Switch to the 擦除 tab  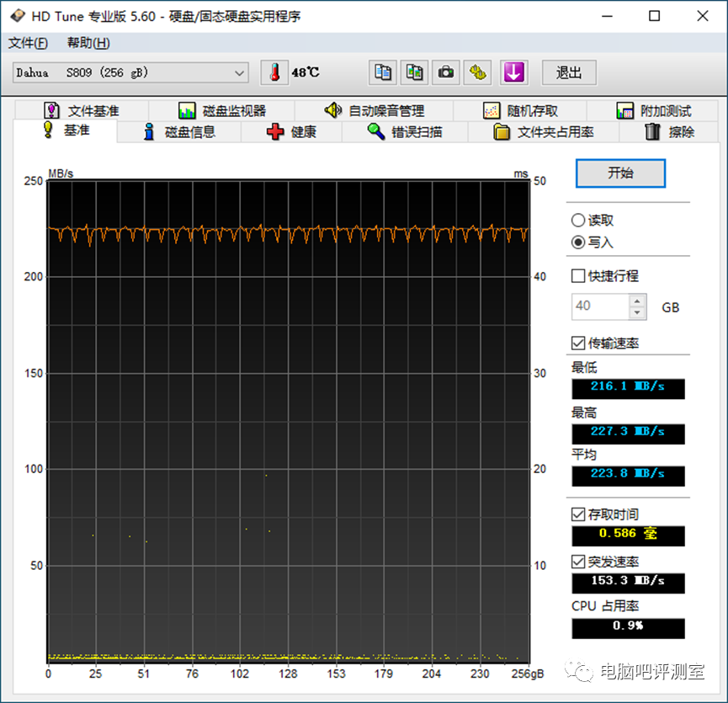click(x=669, y=132)
